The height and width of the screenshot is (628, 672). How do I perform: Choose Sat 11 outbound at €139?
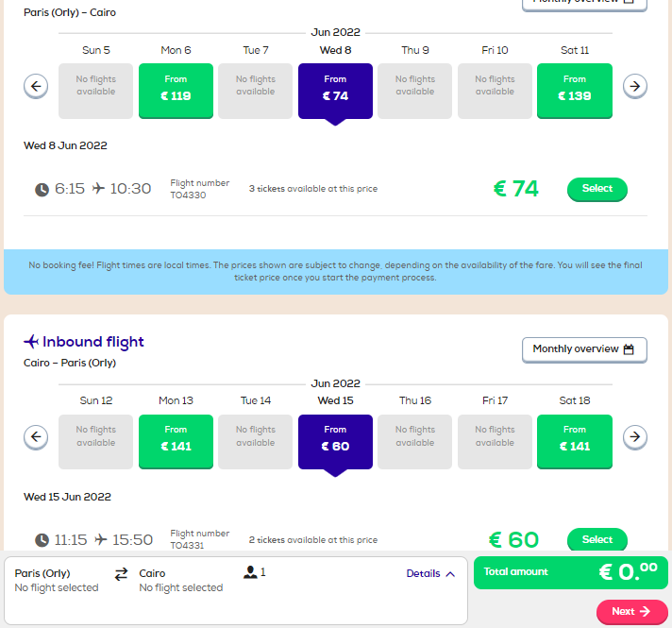(574, 91)
